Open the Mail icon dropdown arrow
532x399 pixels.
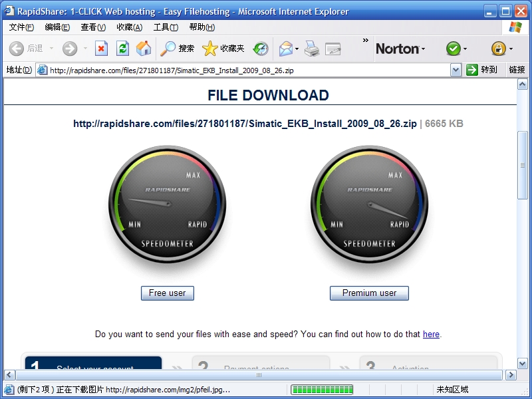pyautogui.click(x=297, y=49)
